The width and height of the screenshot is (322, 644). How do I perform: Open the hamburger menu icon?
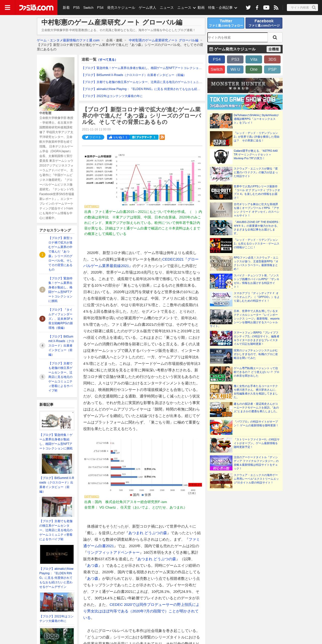tap(8, 8)
